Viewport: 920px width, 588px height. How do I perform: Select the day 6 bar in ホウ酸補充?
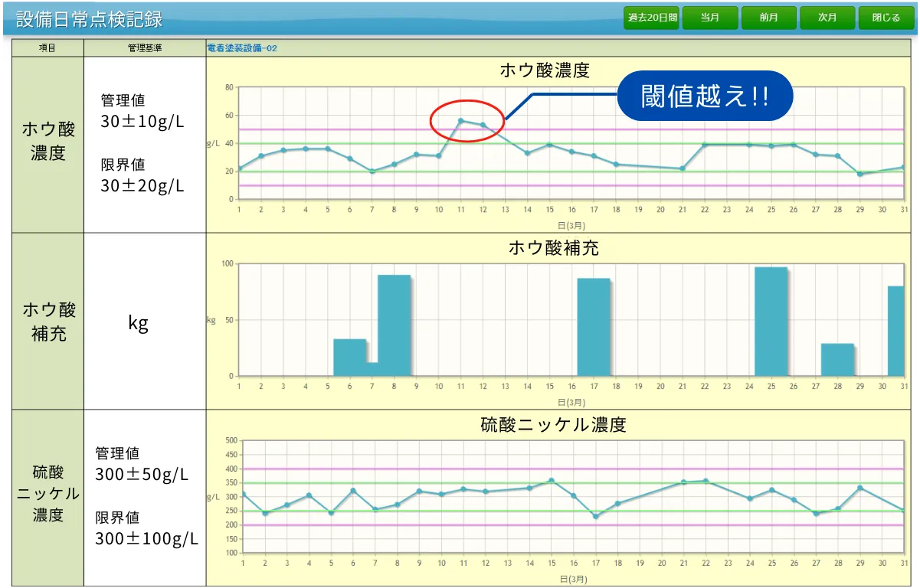pyautogui.click(x=350, y=358)
